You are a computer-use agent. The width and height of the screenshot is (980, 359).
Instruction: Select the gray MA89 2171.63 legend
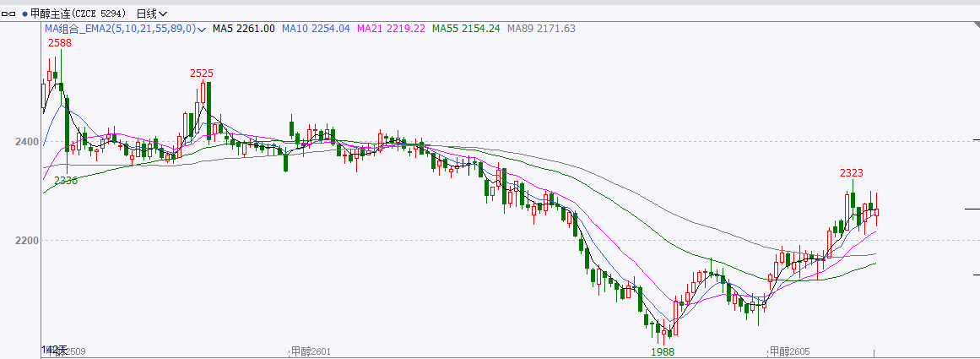point(541,29)
